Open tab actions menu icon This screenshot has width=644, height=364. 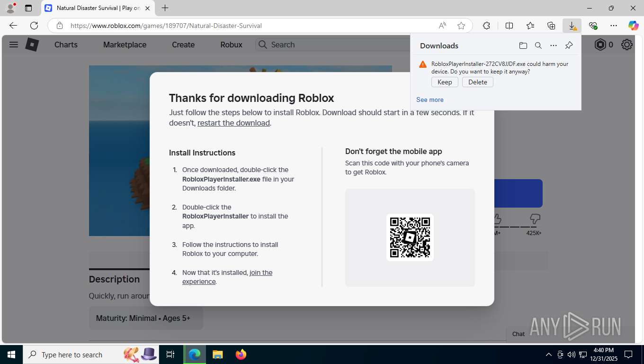(28, 8)
